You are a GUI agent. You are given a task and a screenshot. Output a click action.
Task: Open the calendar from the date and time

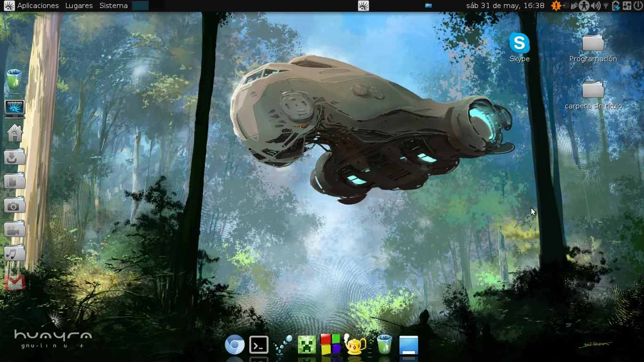pos(505,6)
